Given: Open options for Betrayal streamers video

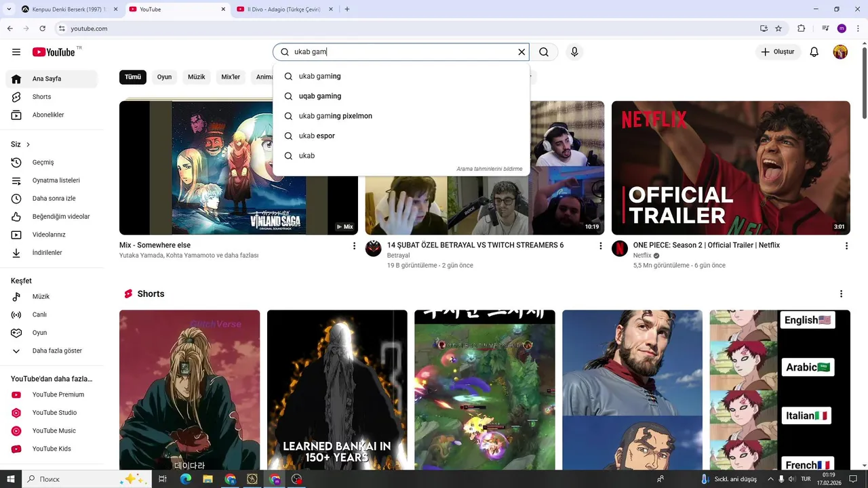Looking at the screenshot, I should pos(600,246).
